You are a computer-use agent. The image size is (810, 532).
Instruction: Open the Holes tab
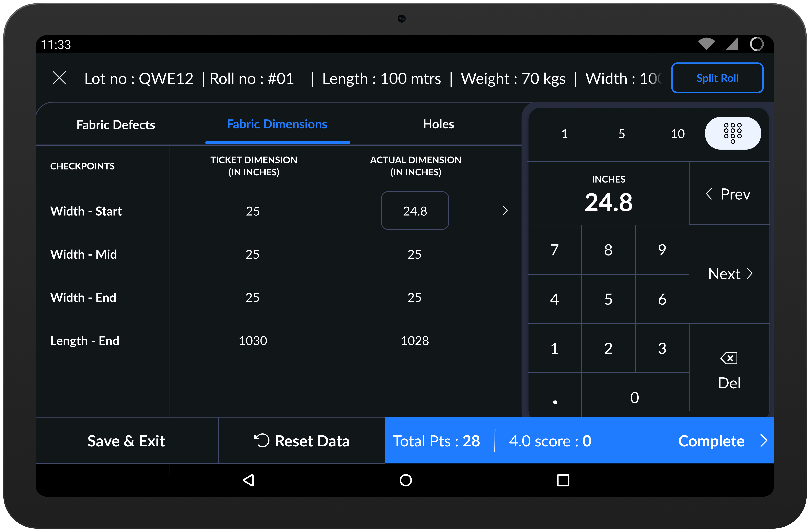click(438, 125)
